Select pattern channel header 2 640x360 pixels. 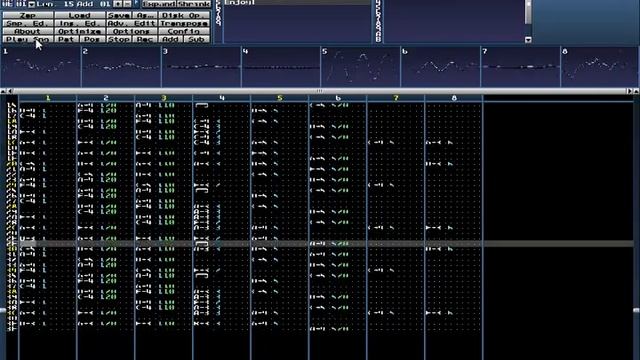106,98
